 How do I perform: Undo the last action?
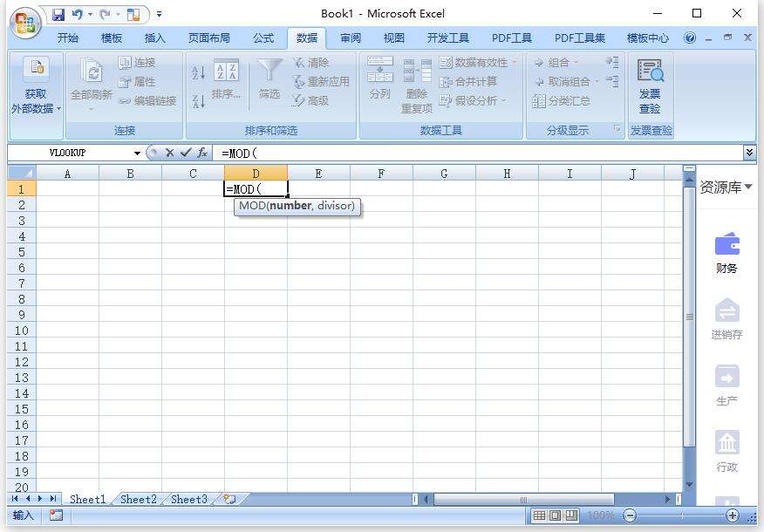[x=77, y=15]
